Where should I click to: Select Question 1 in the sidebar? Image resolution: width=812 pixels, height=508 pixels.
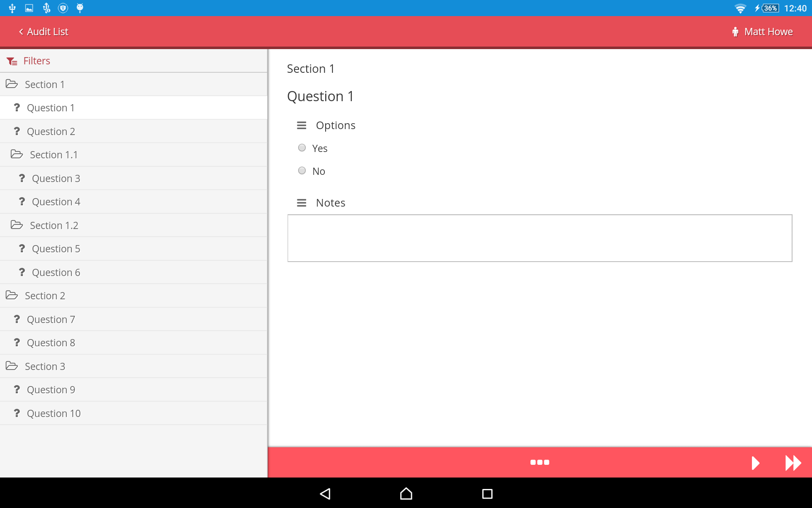click(x=134, y=108)
